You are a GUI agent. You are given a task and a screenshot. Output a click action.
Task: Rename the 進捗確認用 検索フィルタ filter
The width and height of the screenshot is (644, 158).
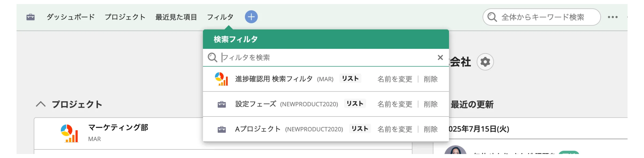(395, 79)
